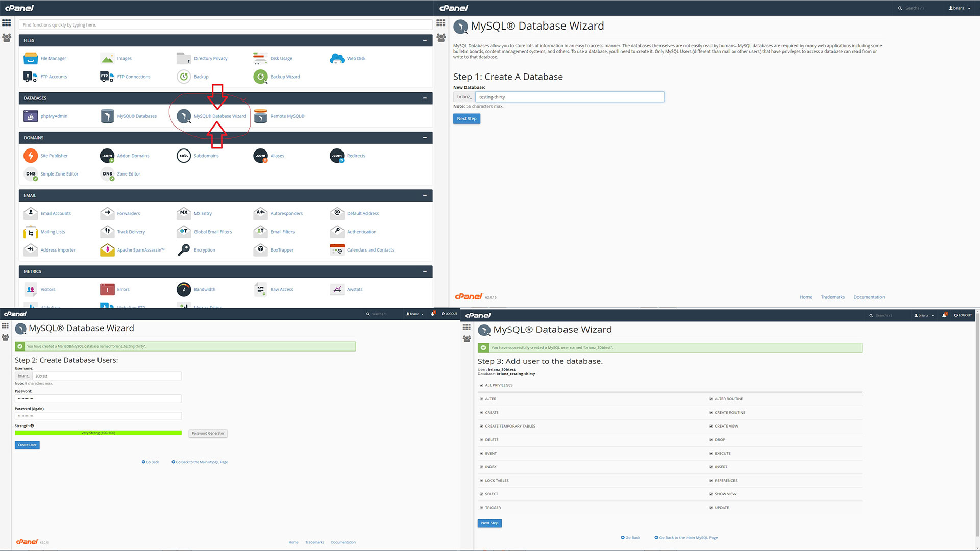Viewport: 980px width, 551px height.
Task: Click the Visitors metrics icon
Action: pos(31,289)
